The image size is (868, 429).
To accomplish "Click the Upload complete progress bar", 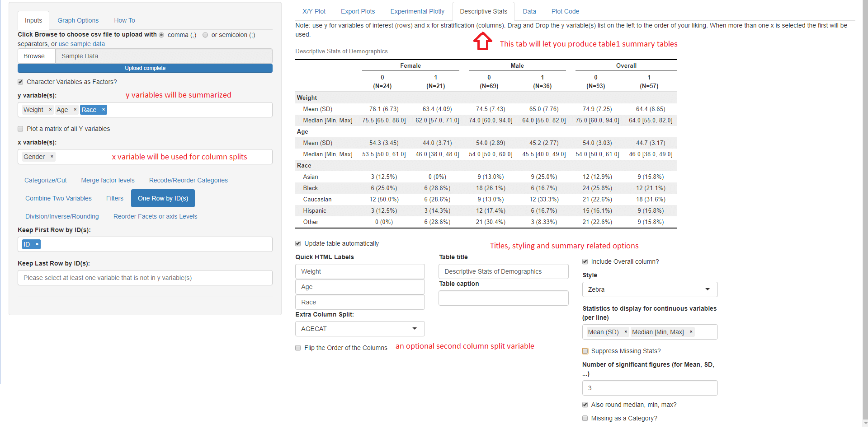I will [145, 68].
